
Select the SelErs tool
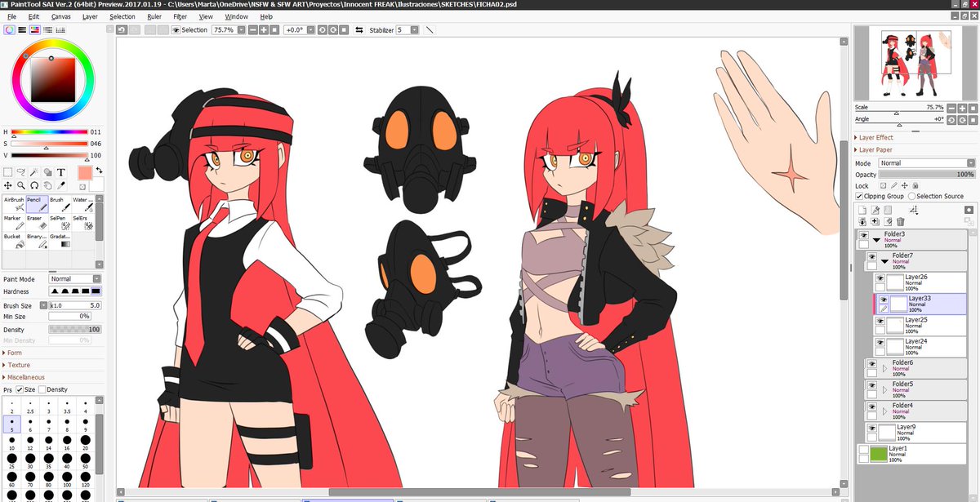(82, 223)
